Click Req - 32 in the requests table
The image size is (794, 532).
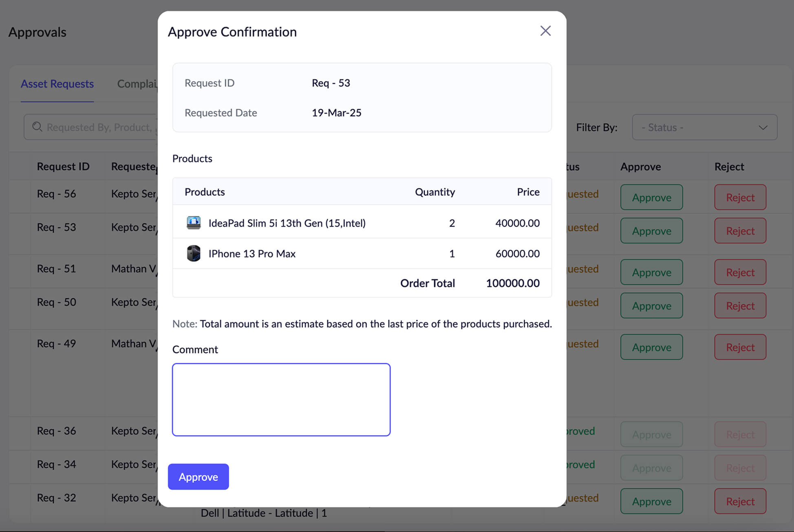pos(56,497)
